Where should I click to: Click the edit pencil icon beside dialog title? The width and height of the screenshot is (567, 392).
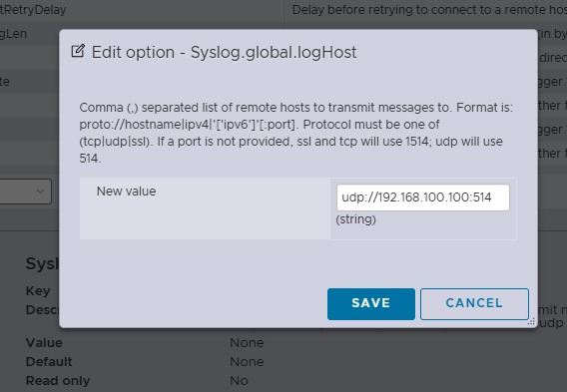[x=78, y=51]
